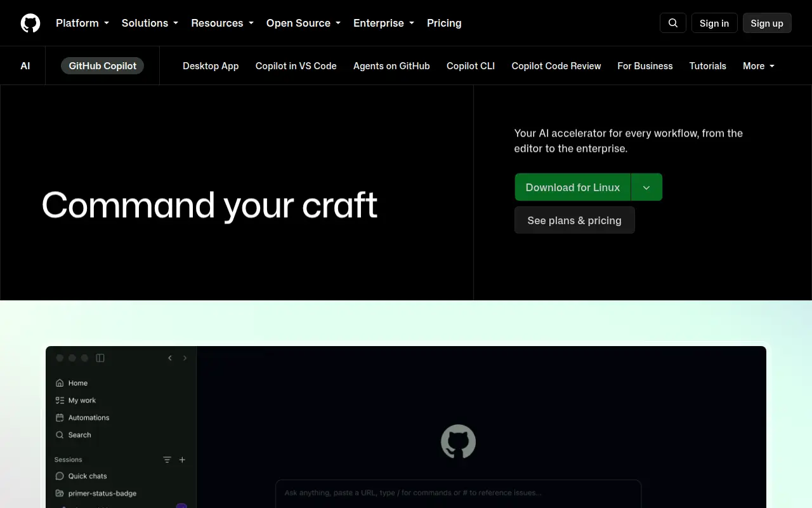
Task: Open the Sessions filter icon
Action: [x=167, y=460]
